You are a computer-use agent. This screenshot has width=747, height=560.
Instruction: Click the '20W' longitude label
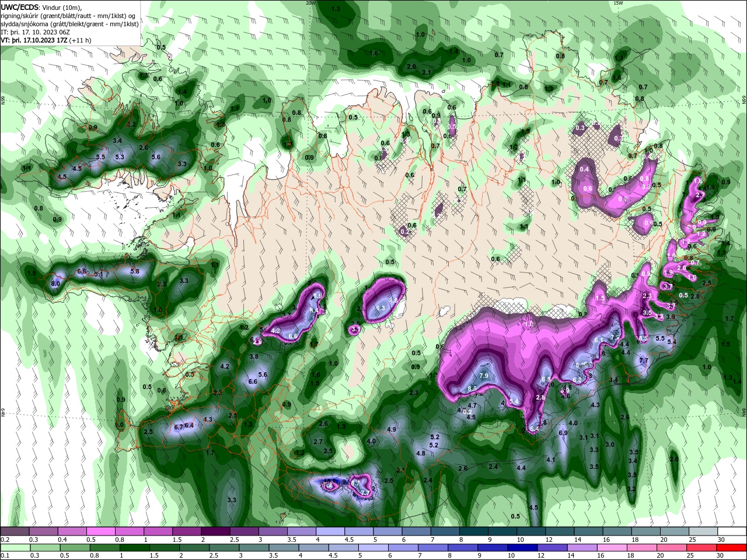click(311, 3)
